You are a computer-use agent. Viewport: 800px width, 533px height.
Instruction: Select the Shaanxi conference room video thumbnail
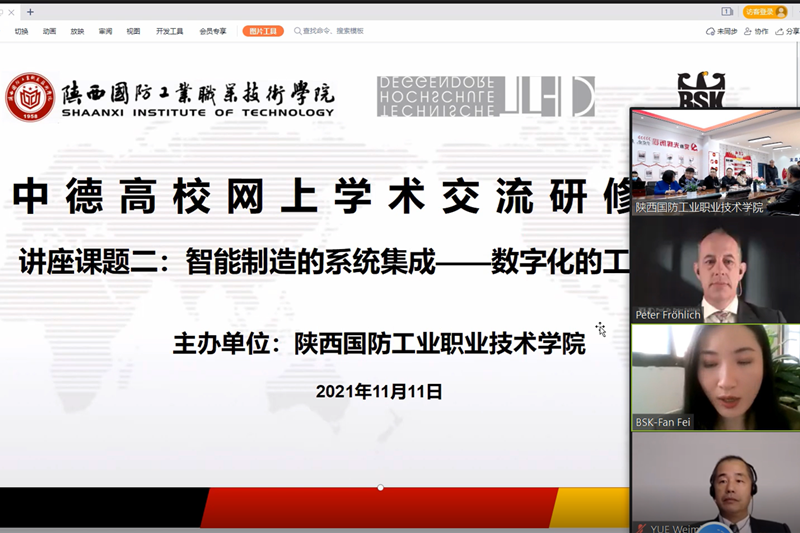pyautogui.click(x=715, y=162)
